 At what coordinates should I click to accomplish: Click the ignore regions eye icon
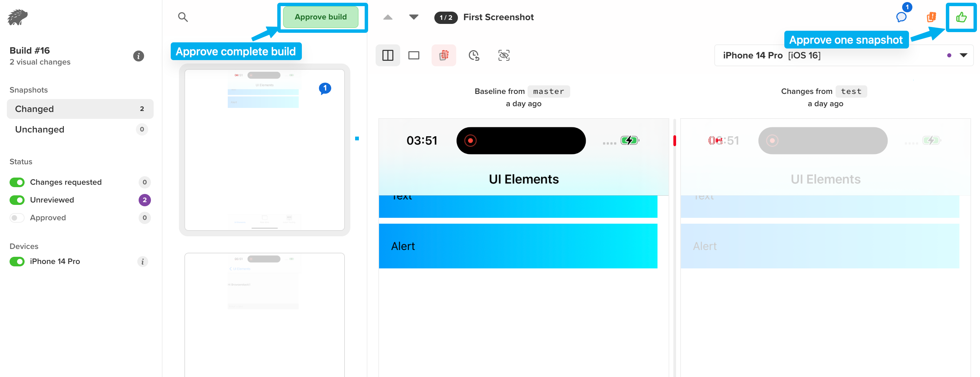(504, 56)
